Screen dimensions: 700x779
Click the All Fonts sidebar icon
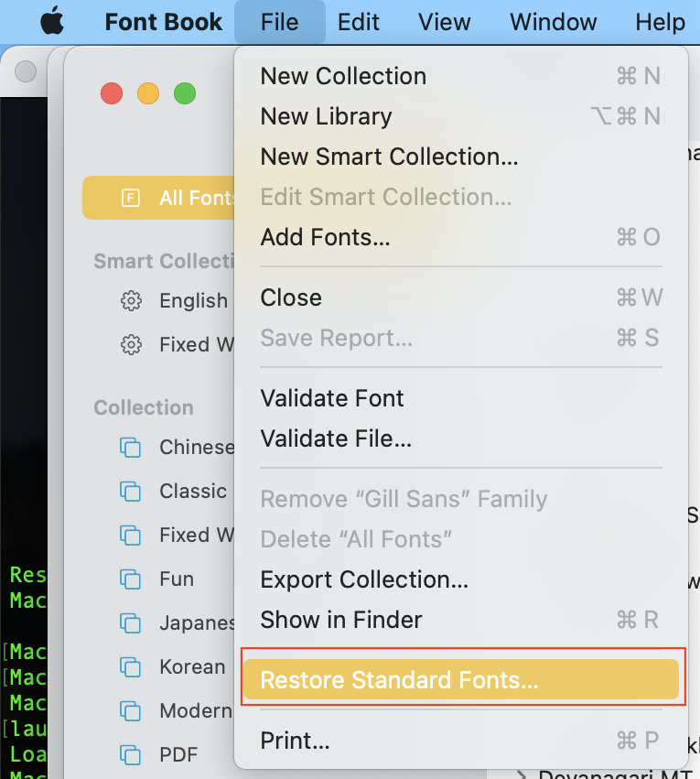coord(131,198)
